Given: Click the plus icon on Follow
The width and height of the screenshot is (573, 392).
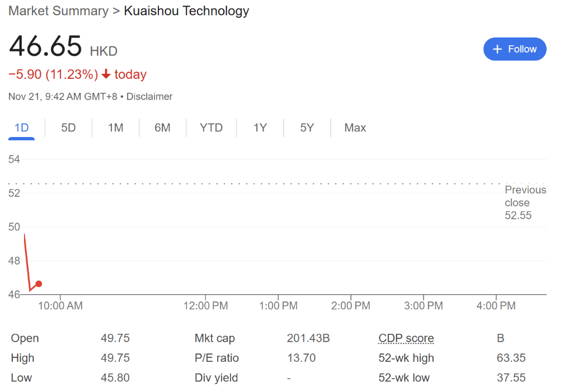Looking at the screenshot, I should point(497,49).
